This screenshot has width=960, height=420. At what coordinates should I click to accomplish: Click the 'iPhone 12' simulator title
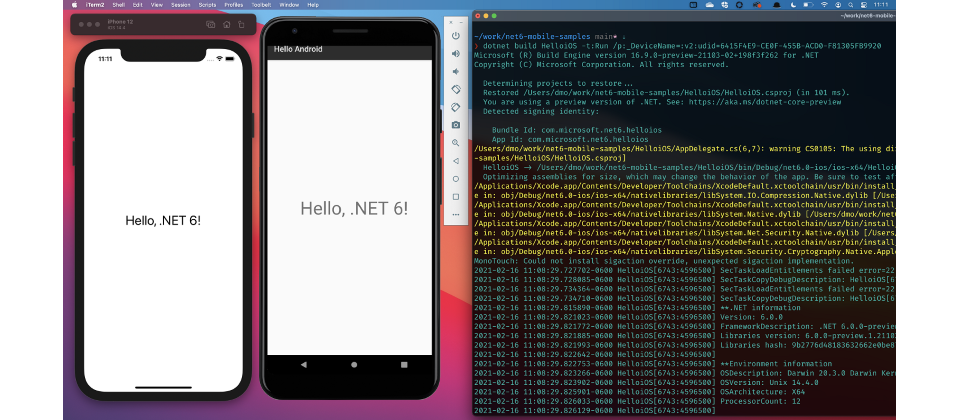121,21
